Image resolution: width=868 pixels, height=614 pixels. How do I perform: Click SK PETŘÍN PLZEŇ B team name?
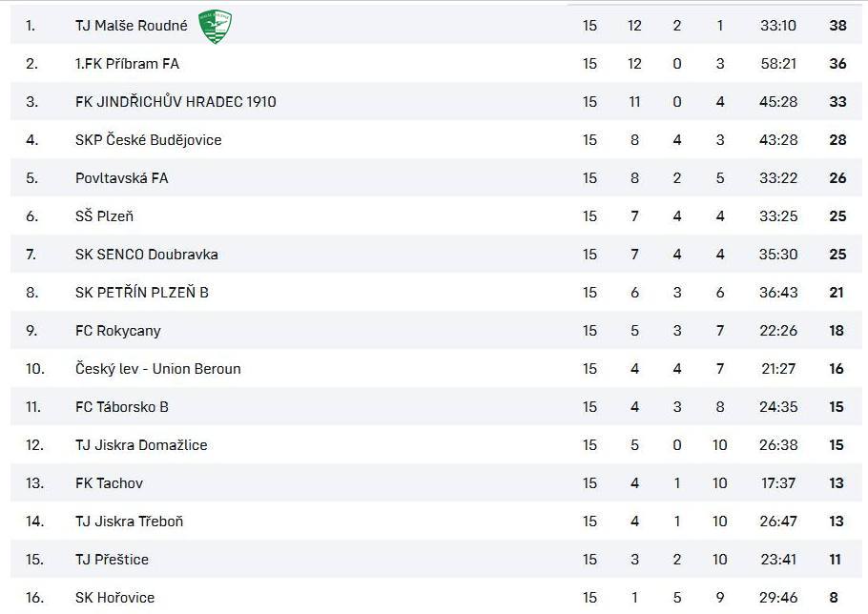click(x=142, y=293)
